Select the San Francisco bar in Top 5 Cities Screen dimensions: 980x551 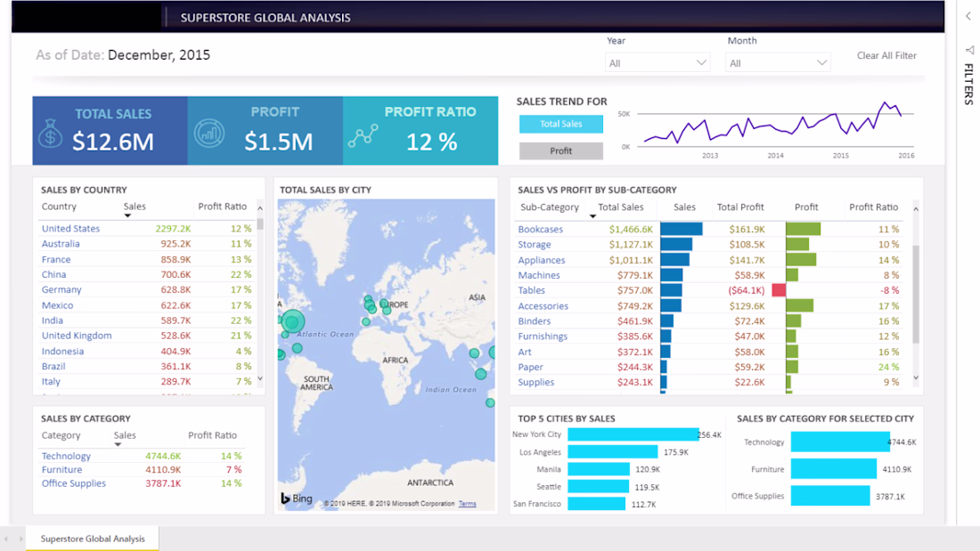[x=596, y=504]
